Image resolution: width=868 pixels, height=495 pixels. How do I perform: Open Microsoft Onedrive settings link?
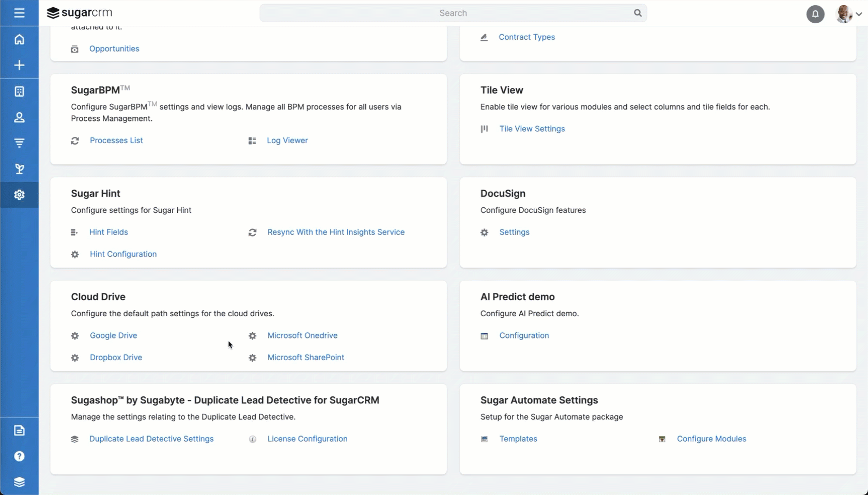(x=302, y=335)
